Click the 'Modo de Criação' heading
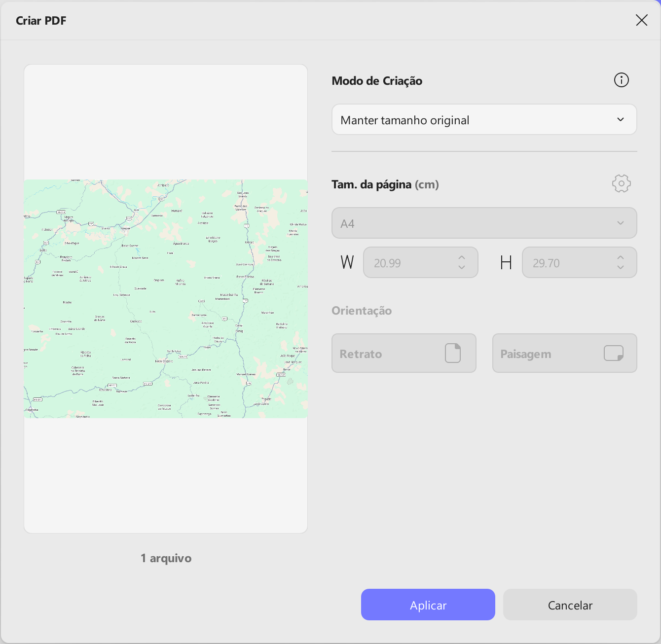The width and height of the screenshot is (661, 644). coord(377,81)
